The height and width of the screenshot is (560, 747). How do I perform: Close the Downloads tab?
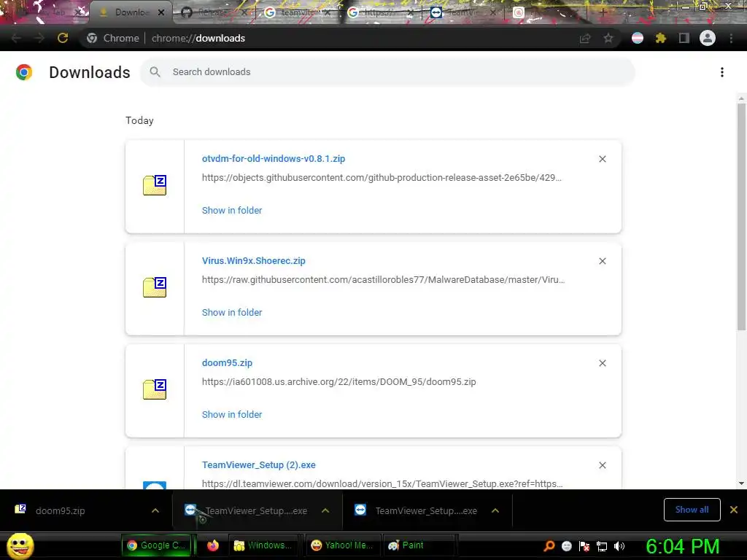(x=161, y=12)
